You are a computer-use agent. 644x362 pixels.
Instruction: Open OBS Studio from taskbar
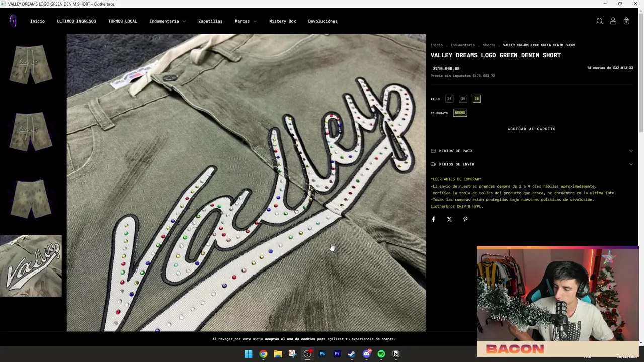(307, 354)
